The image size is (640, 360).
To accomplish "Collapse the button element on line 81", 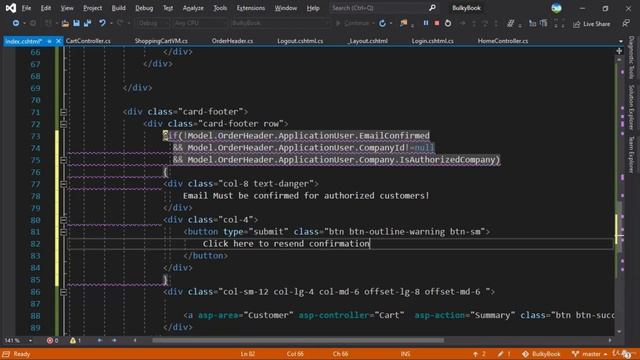I will tap(63, 232).
